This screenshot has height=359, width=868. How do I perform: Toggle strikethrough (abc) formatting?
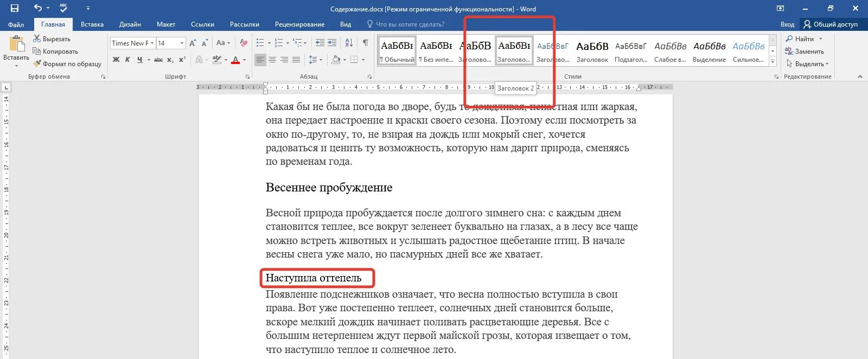[x=158, y=60]
